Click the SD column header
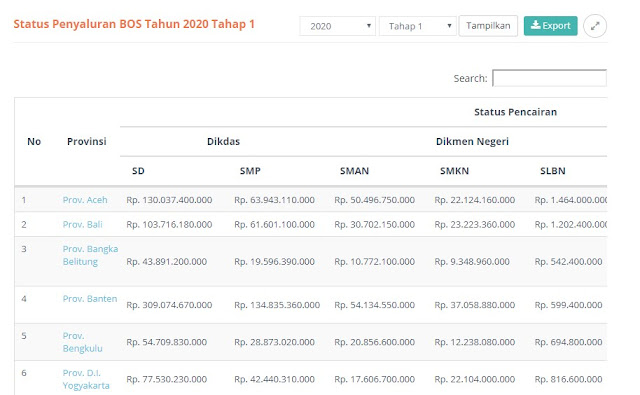Screen dimensions: 640x395 138,171
